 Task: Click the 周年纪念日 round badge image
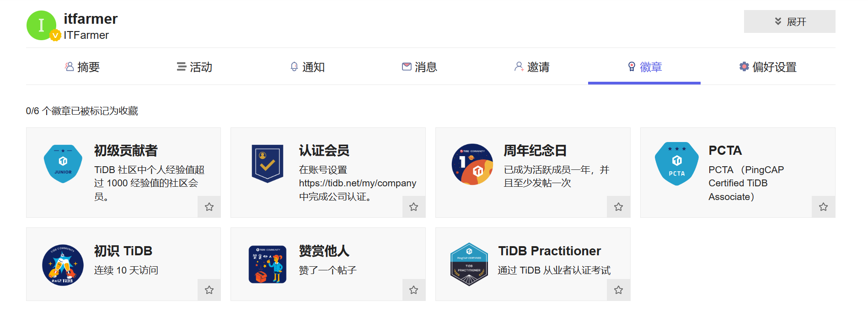coord(472,164)
